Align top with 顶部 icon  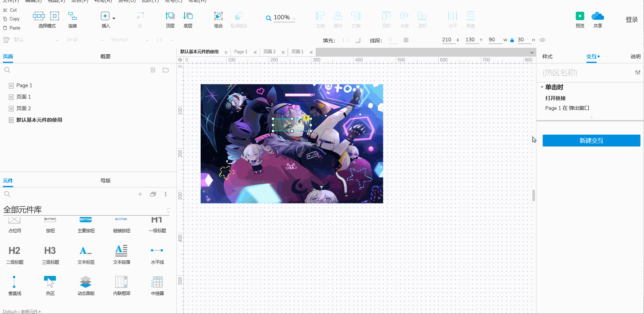point(386,16)
